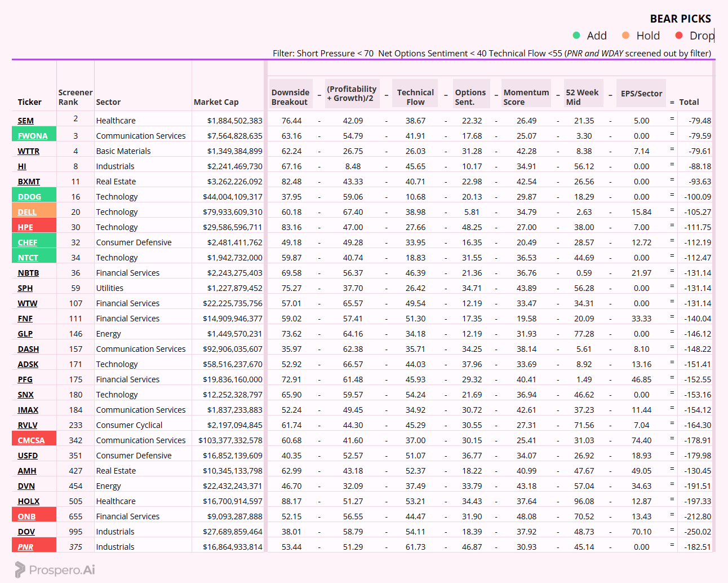Open the DELL ticker link

tap(27, 212)
